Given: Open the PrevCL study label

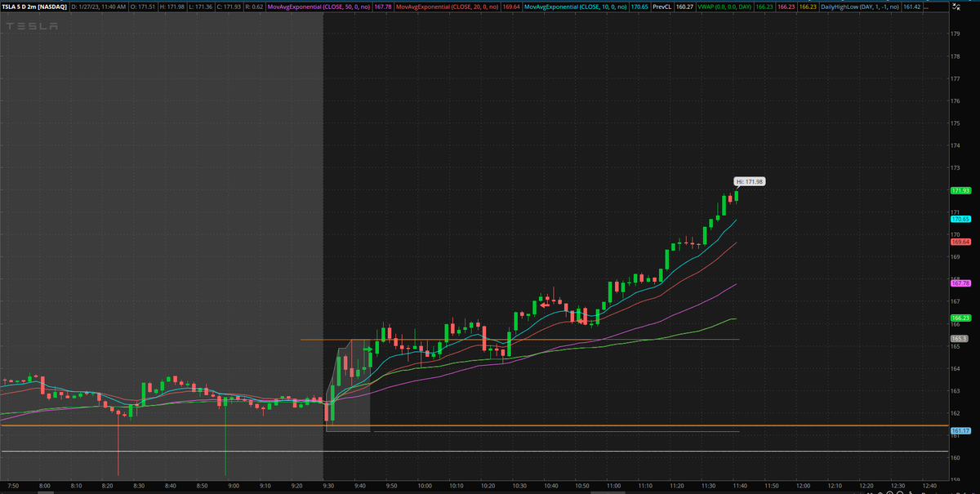Looking at the screenshot, I should 662,7.
